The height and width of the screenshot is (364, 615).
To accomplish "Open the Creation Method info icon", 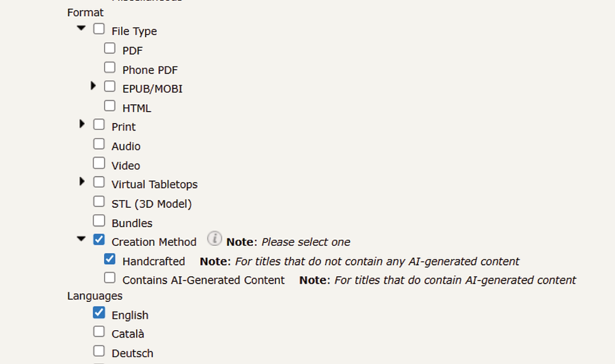I will point(215,238).
